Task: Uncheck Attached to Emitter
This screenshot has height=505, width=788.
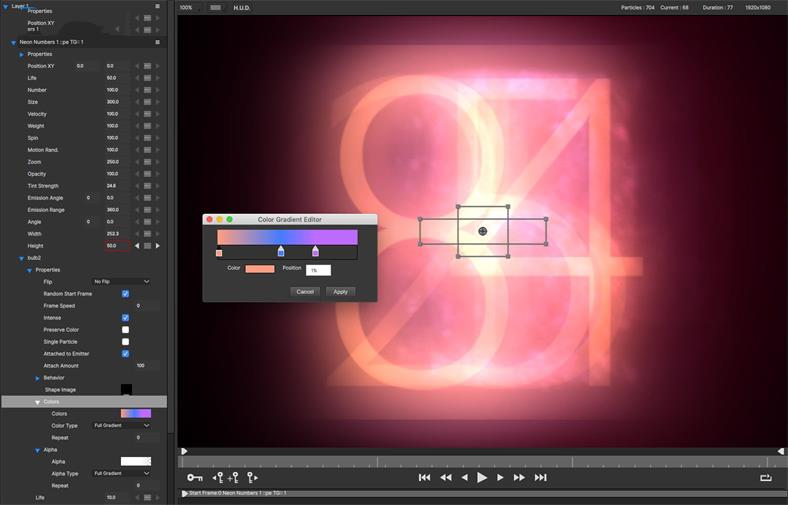Action: (x=126, y=354)
